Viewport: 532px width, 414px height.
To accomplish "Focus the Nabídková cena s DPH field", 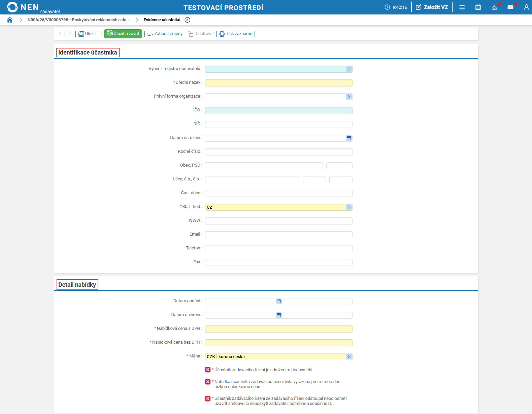I will click(279, 329).
